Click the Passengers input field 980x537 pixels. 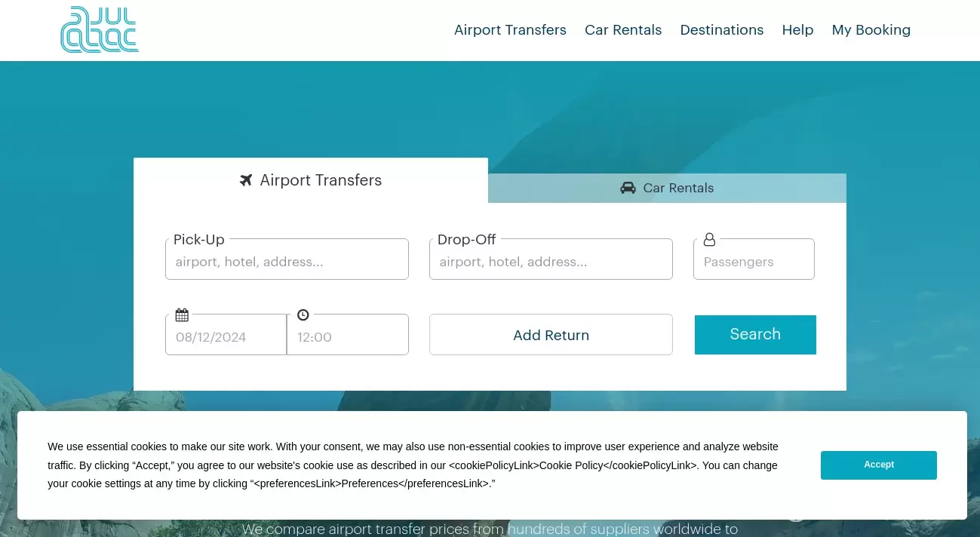tap(754, 262)
